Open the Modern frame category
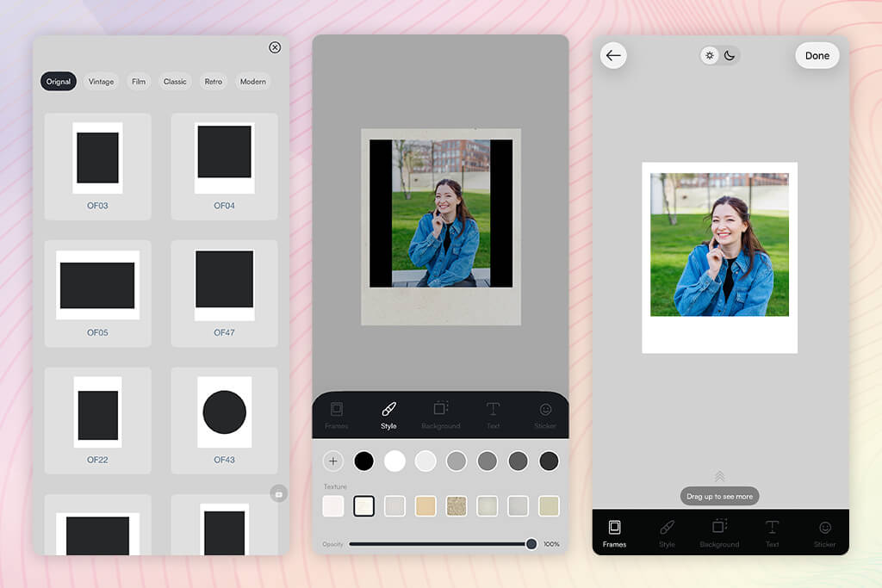 [253, 82]
